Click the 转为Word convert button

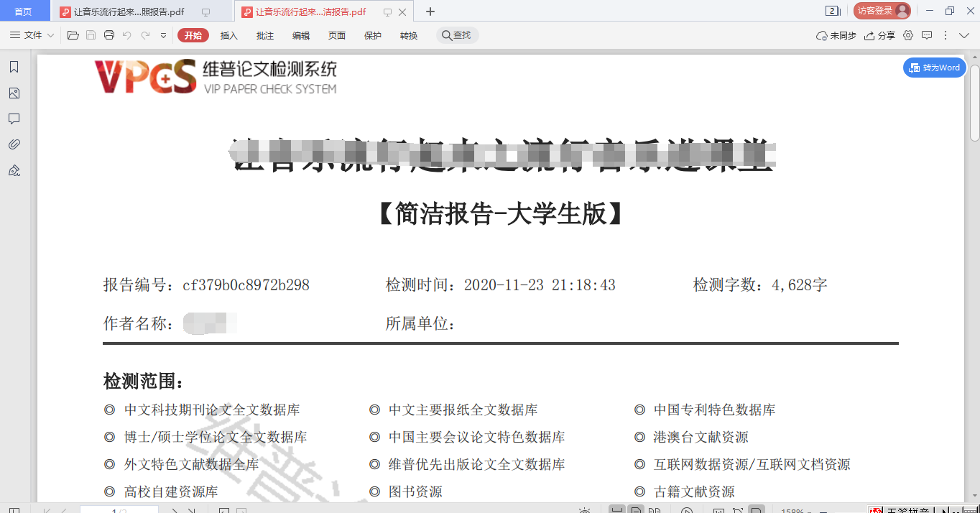pyautogui.click(x=935, y=68)
